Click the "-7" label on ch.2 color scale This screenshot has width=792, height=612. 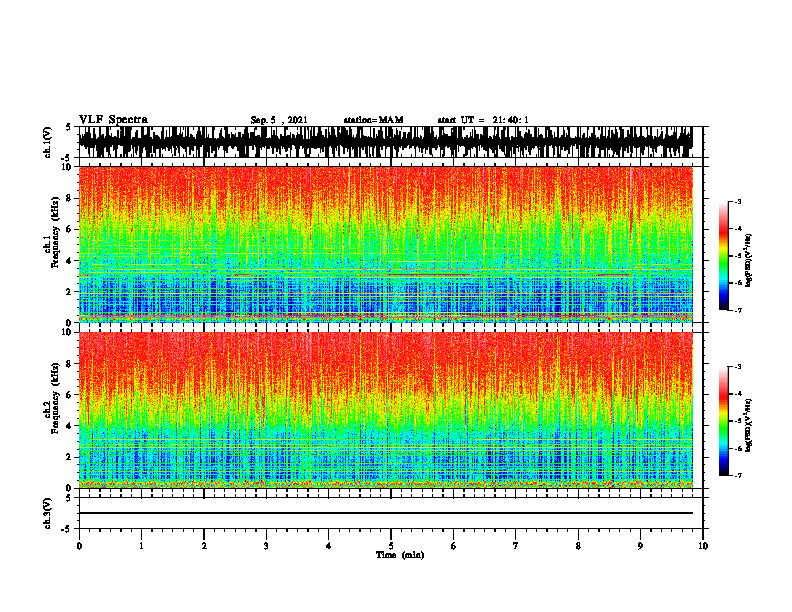tap(738, 475)
